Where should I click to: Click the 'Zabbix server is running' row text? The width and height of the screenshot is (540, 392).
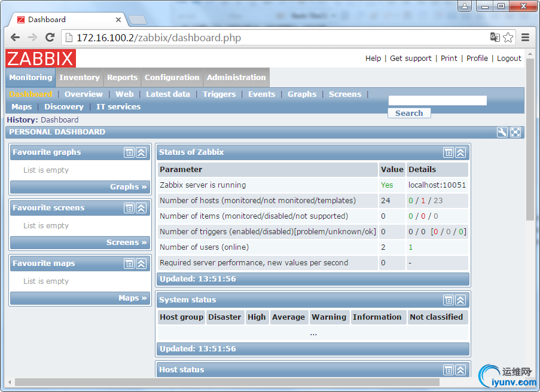(203, 185)
